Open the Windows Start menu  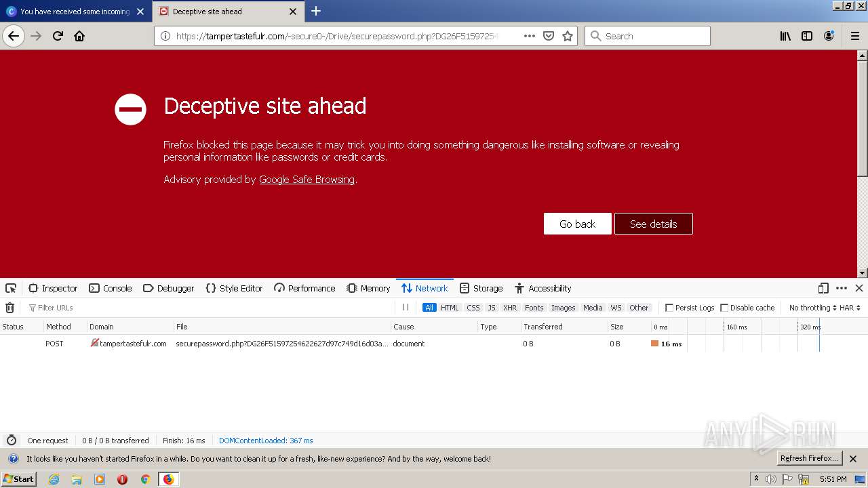coord(18,479)
